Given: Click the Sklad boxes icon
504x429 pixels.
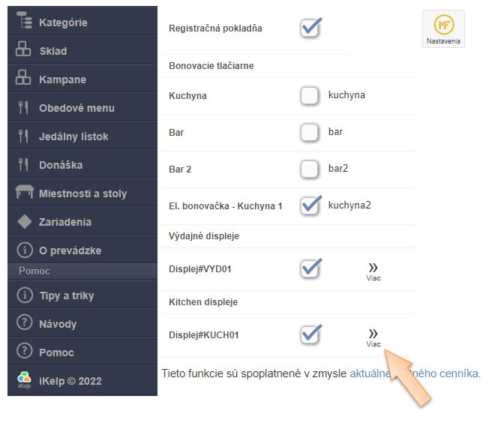Looking at the screenshot, I should 24,51.
